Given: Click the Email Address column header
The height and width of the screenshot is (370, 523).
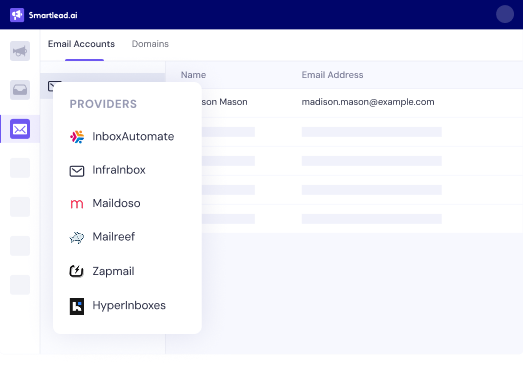Looking at the screenshot, I should coord(332,75).
